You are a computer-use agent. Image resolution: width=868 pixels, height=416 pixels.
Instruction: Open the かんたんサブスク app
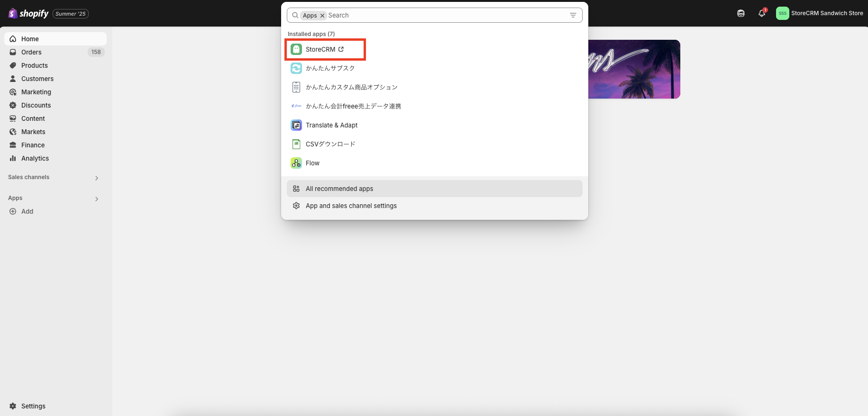pyautogui.click(x=434, y=68)
